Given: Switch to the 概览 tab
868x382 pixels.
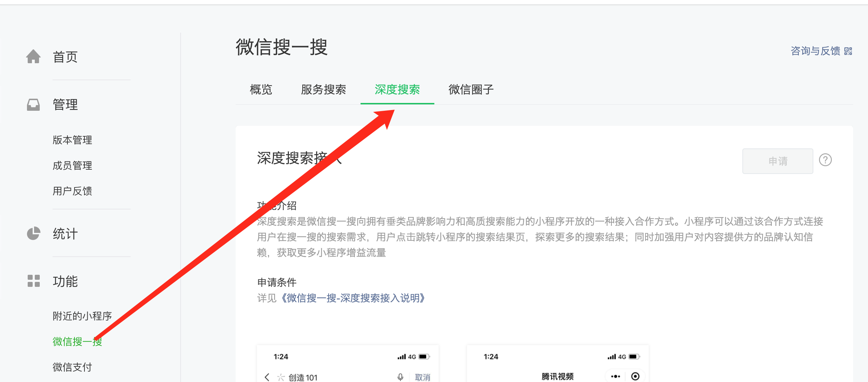Looking at the screenshot, I should pos(261,89).
